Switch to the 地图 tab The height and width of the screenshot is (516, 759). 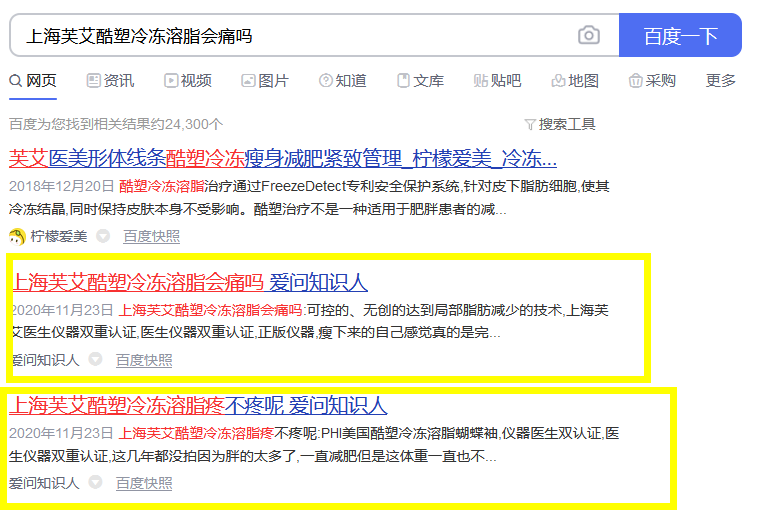575,80
